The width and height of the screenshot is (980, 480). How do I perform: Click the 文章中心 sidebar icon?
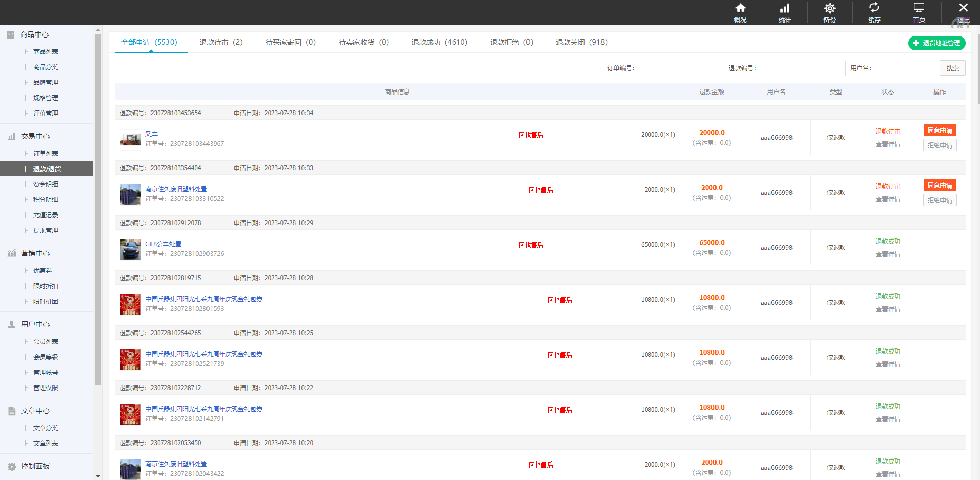(x=11, y=410)
